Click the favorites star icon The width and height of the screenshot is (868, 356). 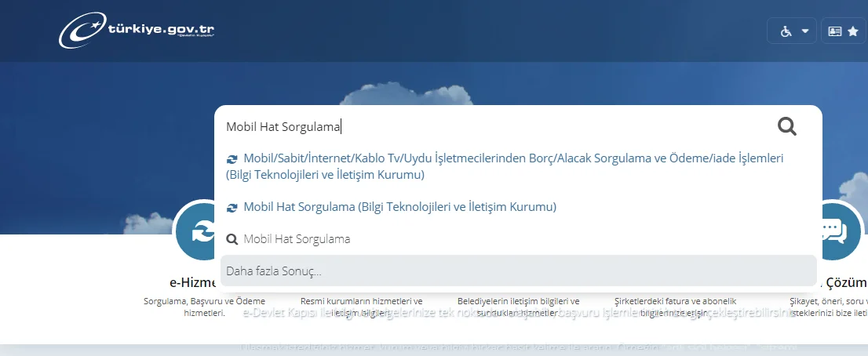pos(853,31)
